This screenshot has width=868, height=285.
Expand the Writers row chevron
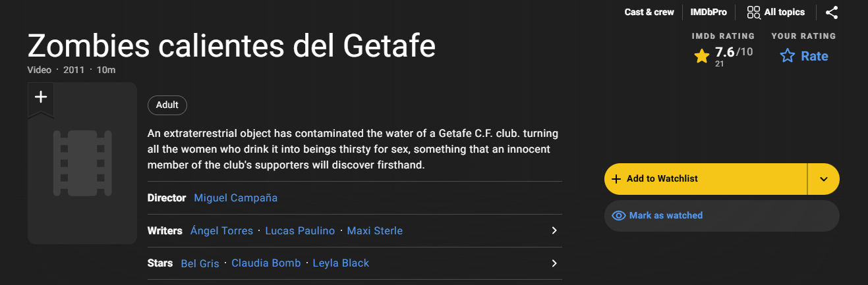point(554,230)
